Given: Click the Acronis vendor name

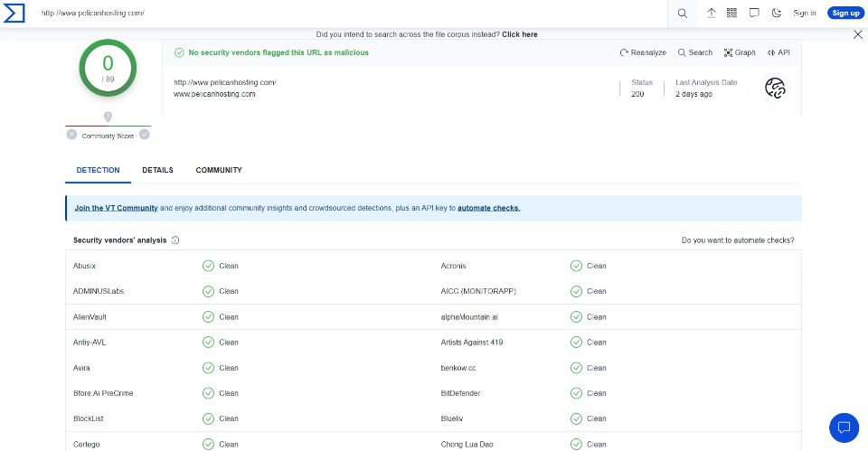Looking at the screenshot, I should point(453,266).
